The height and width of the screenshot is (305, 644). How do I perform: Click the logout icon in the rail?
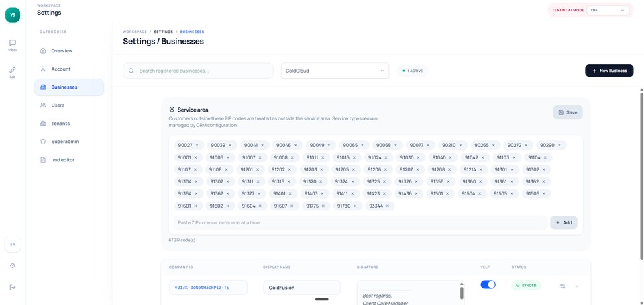(13, 287)
